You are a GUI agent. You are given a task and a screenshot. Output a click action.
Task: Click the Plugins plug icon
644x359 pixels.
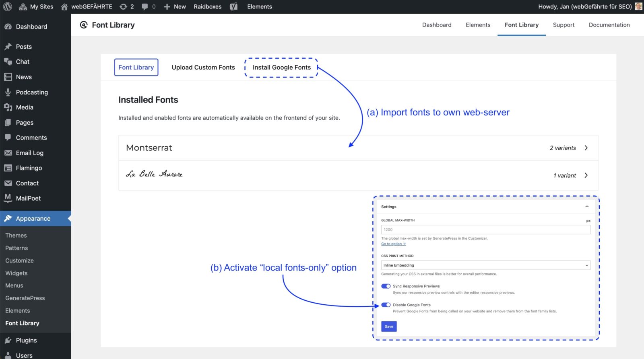tap(8, 340)
